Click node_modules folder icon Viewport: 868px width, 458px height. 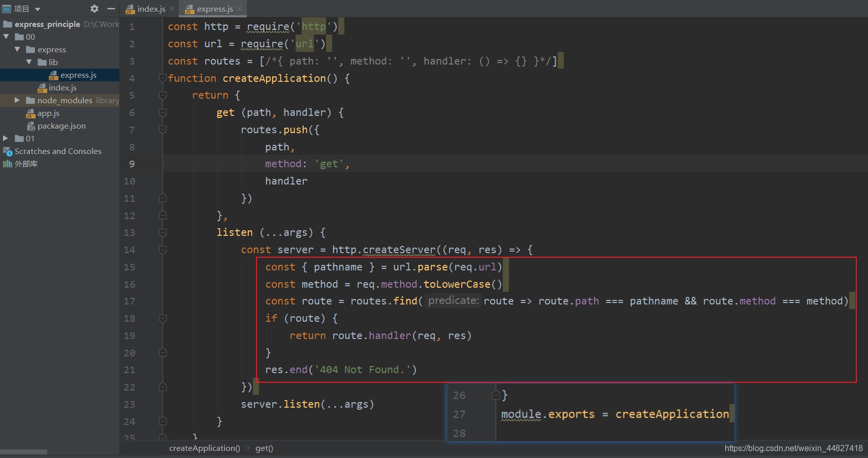[30, 100]
